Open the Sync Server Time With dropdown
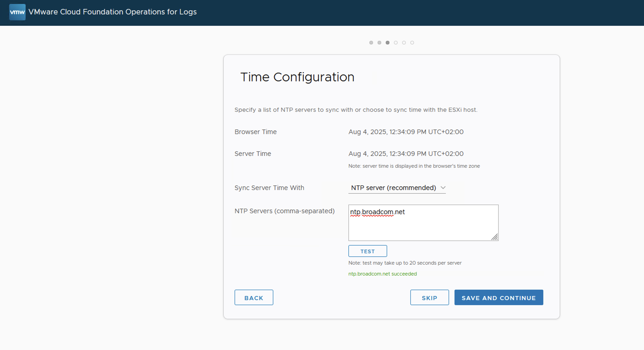Viewport: 644px width, 350px height. pos(394,188)
